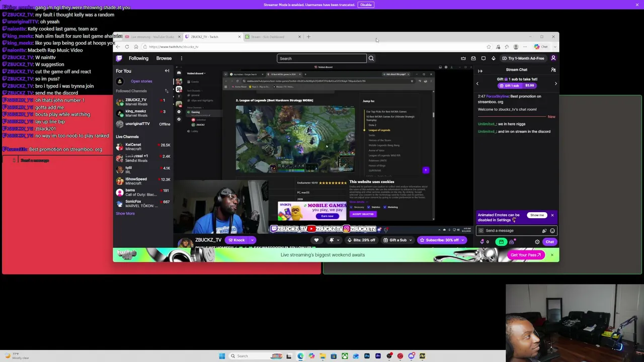
Task: Expand the Gift a Sub dropdown
Action: 411,240
